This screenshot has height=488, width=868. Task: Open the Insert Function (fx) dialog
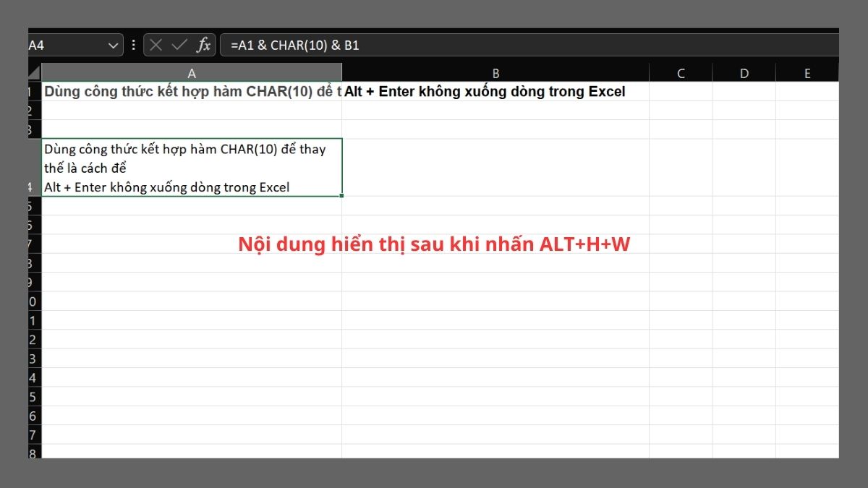(204, 44)
